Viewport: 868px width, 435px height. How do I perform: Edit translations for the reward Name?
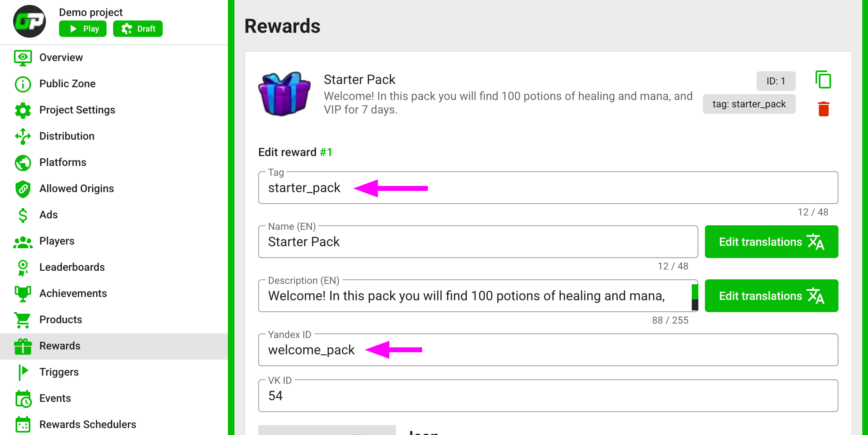pos(771,242)
